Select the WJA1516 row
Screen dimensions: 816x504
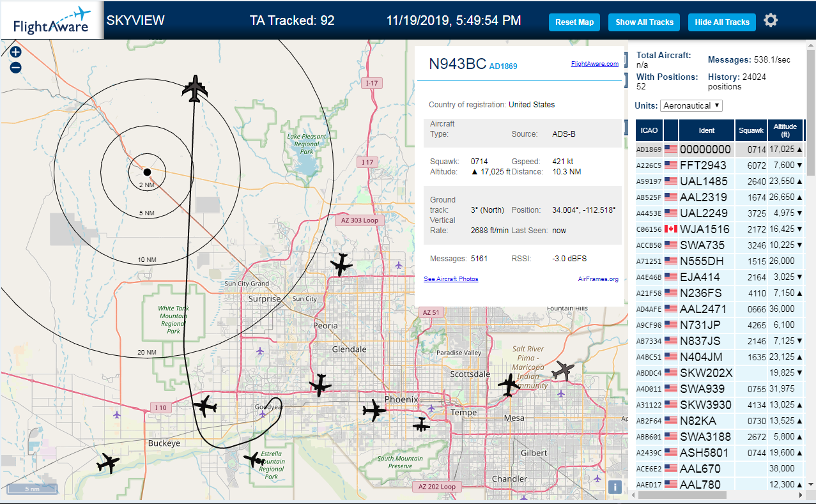[x=719, y=229]
